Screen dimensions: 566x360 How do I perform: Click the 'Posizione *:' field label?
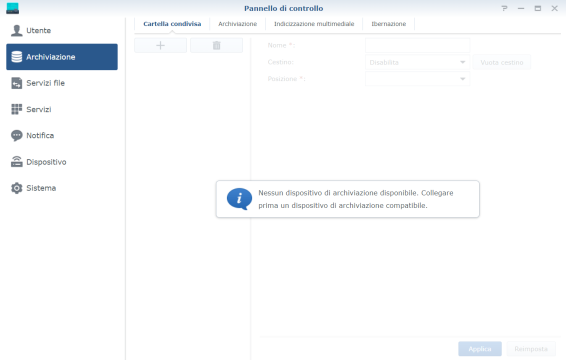287,79
